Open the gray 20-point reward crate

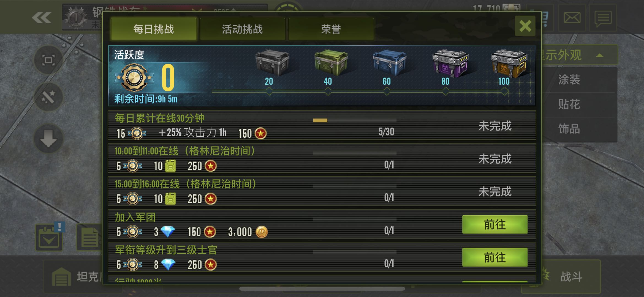click(272, 62)
